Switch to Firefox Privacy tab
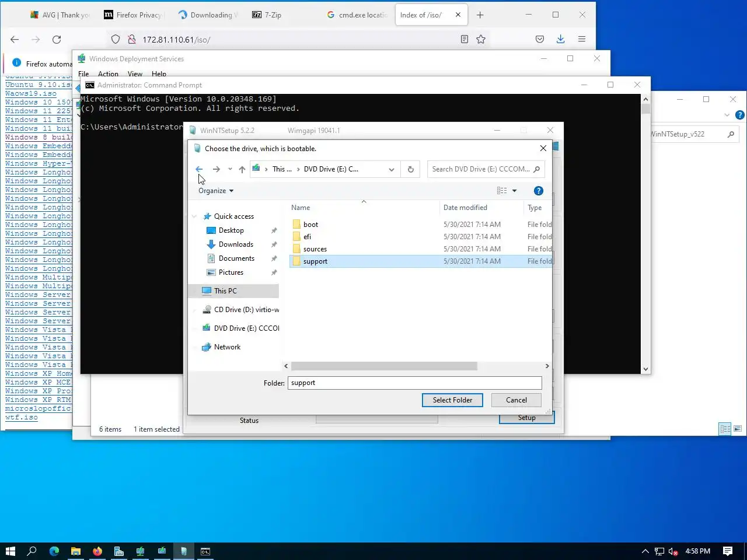 (134, 15)
